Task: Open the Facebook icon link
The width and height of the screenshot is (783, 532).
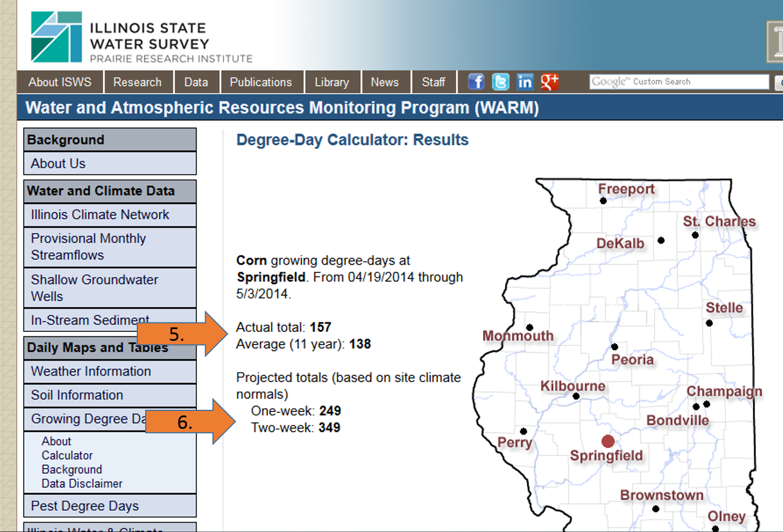Action: click(x=476, y=82)
